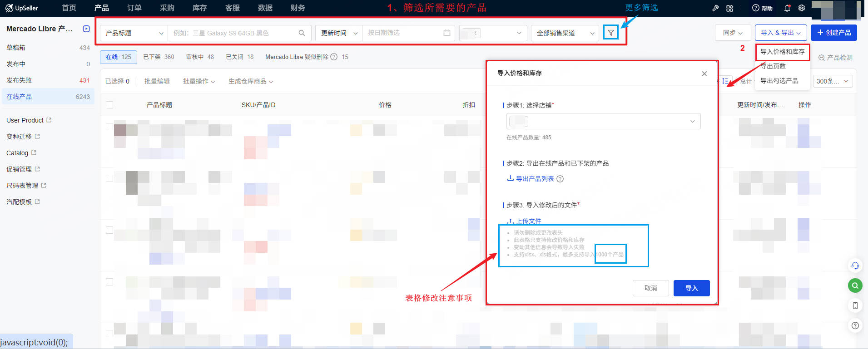
Task: Click the floating question mark help icon
Action: click(855, 325)
